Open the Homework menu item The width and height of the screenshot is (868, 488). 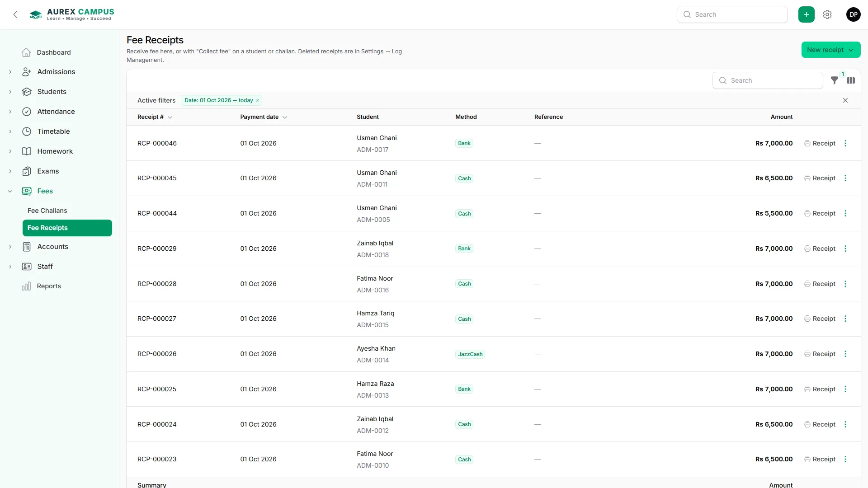click(55, 151)
